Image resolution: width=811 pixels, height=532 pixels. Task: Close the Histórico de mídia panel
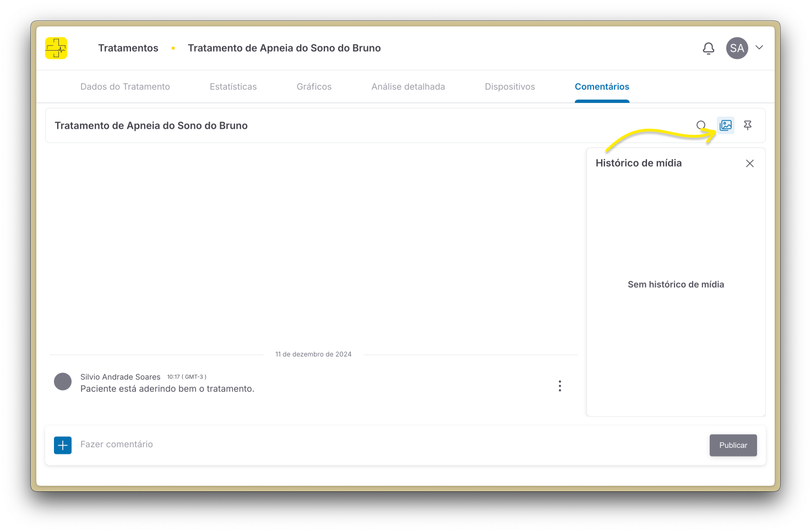pos(749,163)
